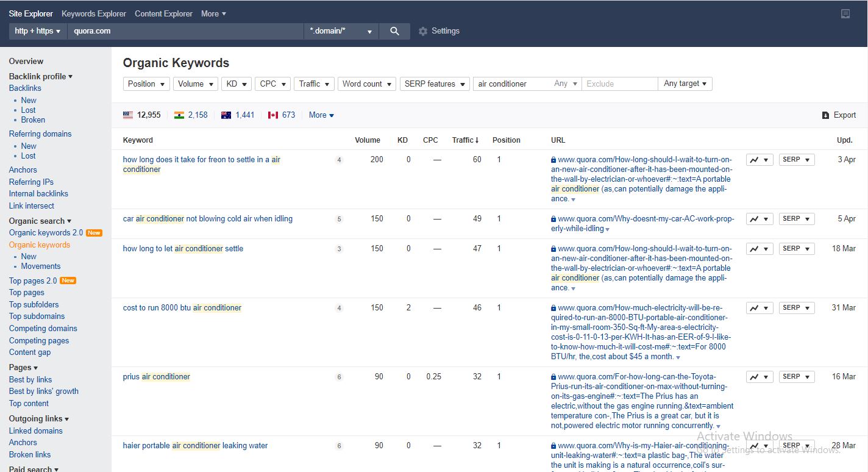Open the trend chart for the 'how long to let' row
Screen dimensions: 868x472
[759, 249]
